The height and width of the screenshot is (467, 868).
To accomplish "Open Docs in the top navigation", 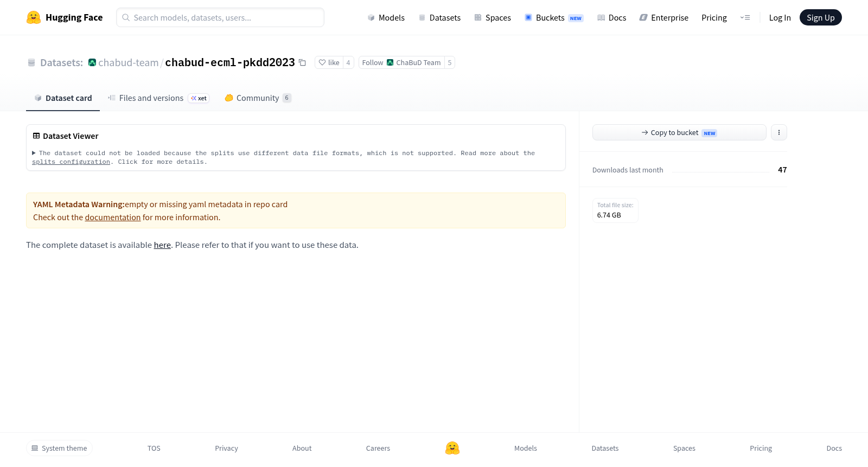I will click(611, 17).
